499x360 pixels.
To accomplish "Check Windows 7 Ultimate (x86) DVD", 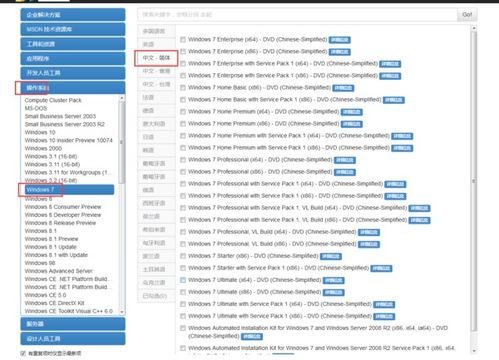I will [x=183, y=292].
